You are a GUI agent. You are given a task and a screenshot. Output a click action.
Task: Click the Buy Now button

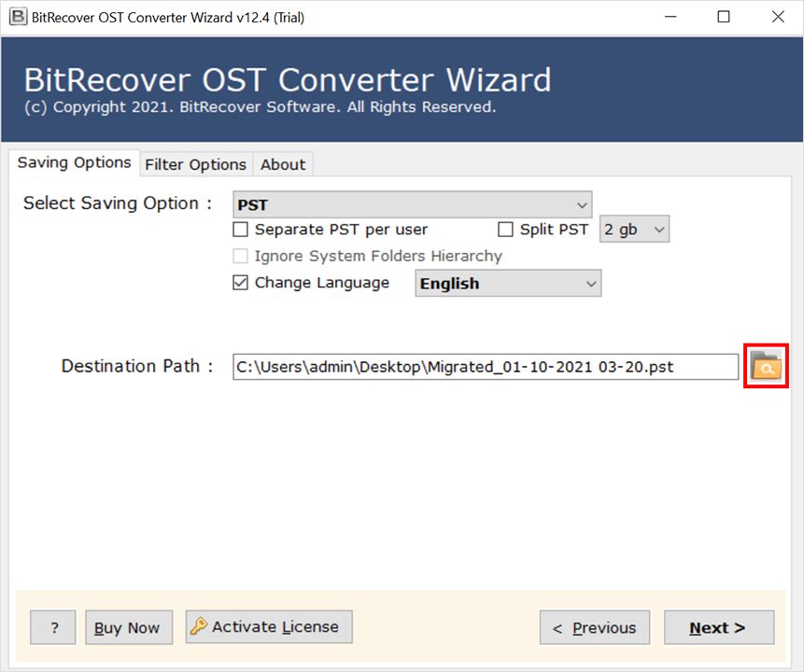[129, 627]
